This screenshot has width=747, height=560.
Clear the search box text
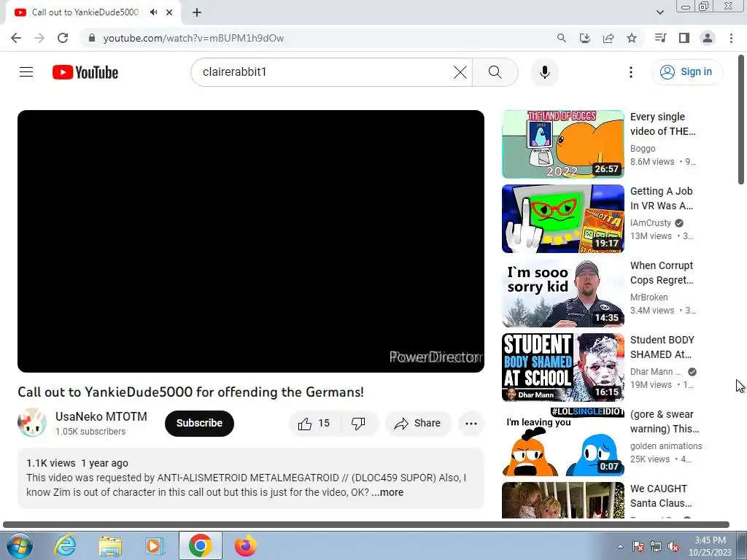tap(460, 72)
